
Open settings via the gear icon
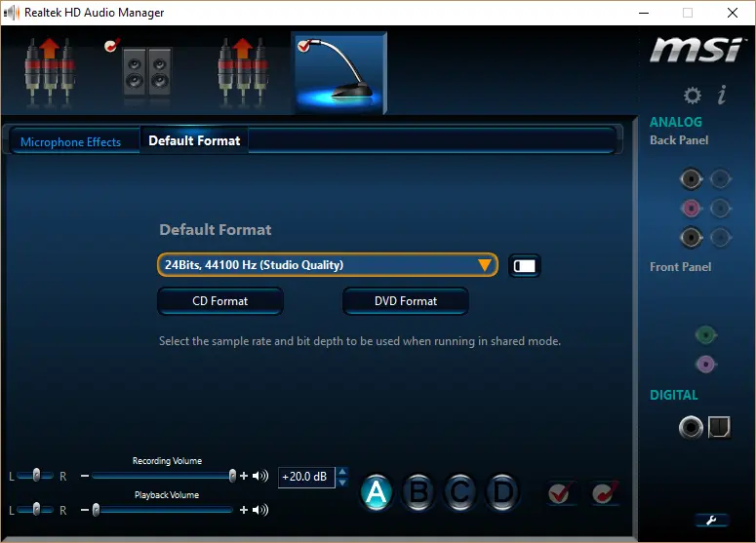(x=693, y=95)
